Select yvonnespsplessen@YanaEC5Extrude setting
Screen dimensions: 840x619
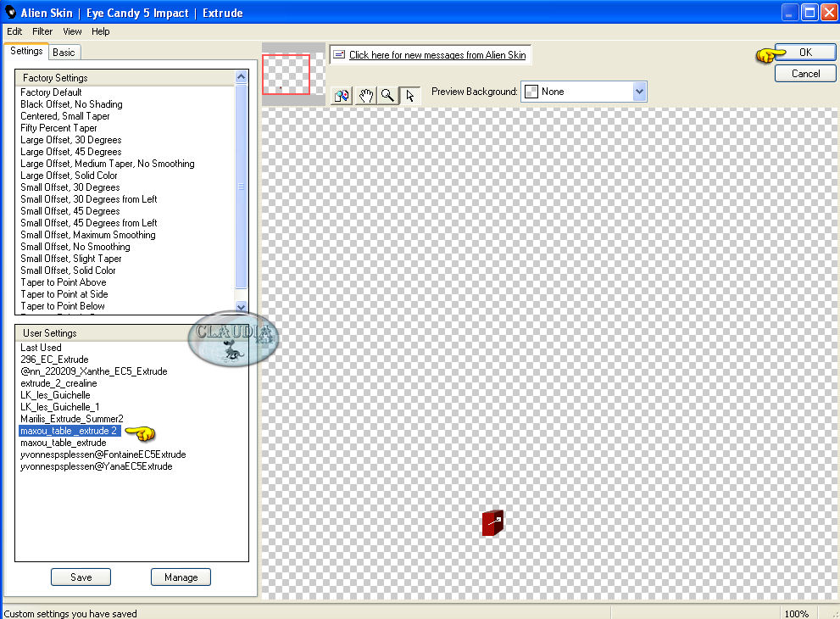97,466
